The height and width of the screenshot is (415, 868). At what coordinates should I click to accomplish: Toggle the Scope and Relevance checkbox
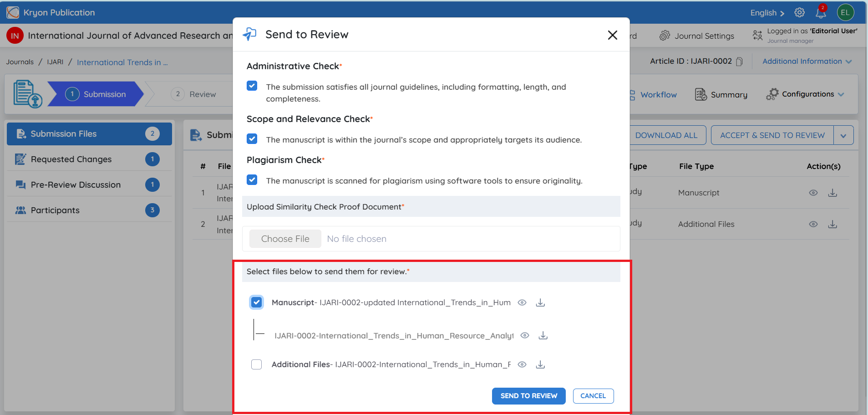point(252,139)
